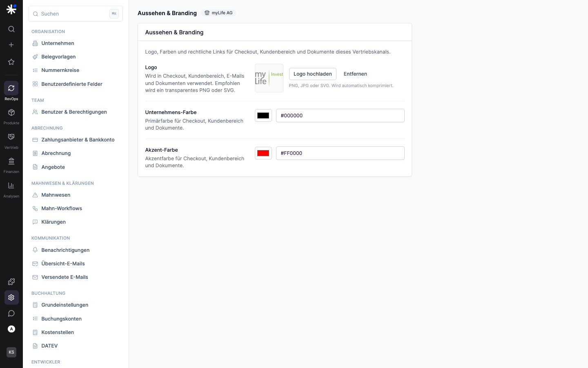The image size is (588, 368).
Task: Click the Benutzer & Berechtigungen people icon
Action: tap(35, 112)
